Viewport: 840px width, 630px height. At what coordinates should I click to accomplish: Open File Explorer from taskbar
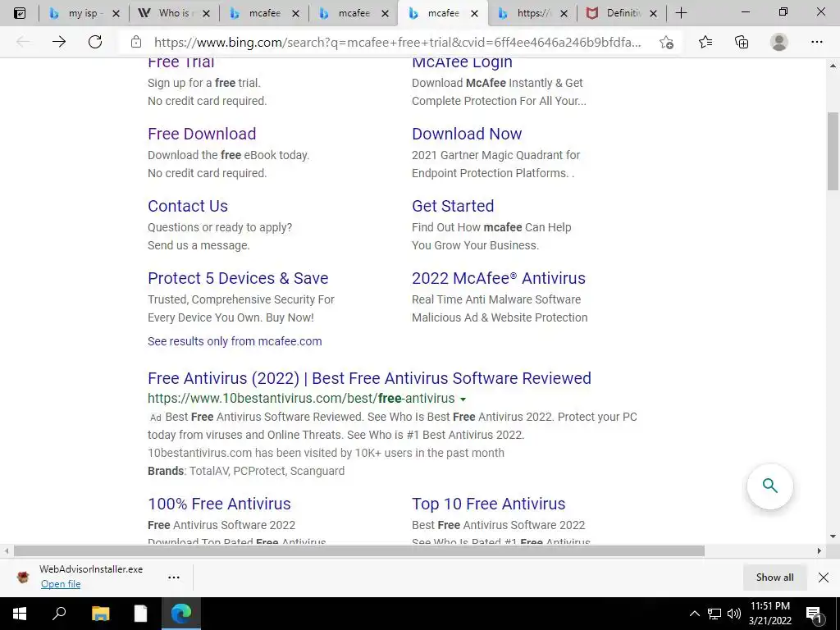pos(100,614)
